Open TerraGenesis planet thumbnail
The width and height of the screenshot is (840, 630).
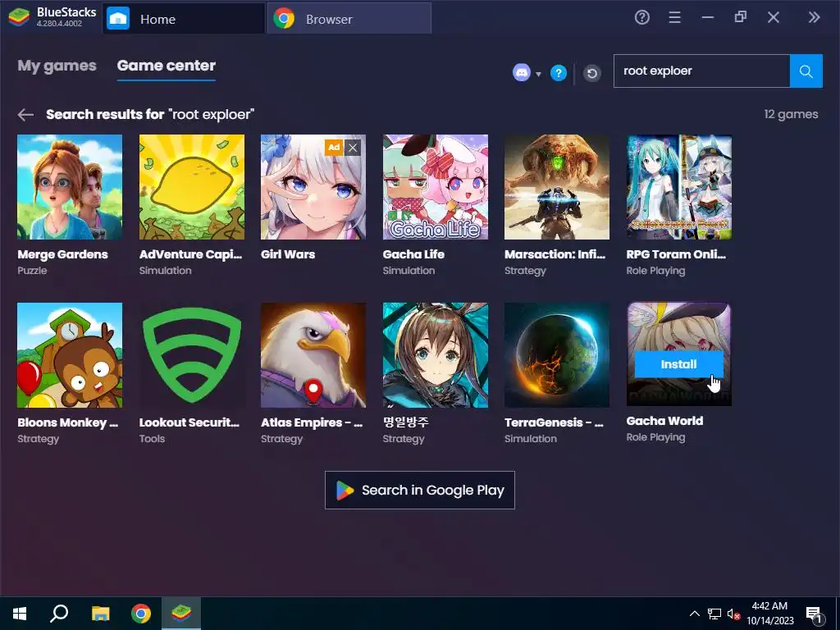557,355
